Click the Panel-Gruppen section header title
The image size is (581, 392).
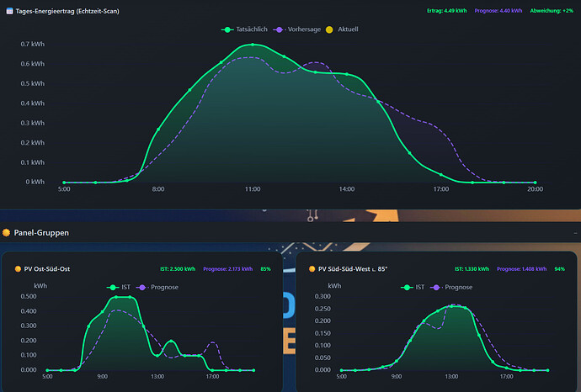[41, 232]
